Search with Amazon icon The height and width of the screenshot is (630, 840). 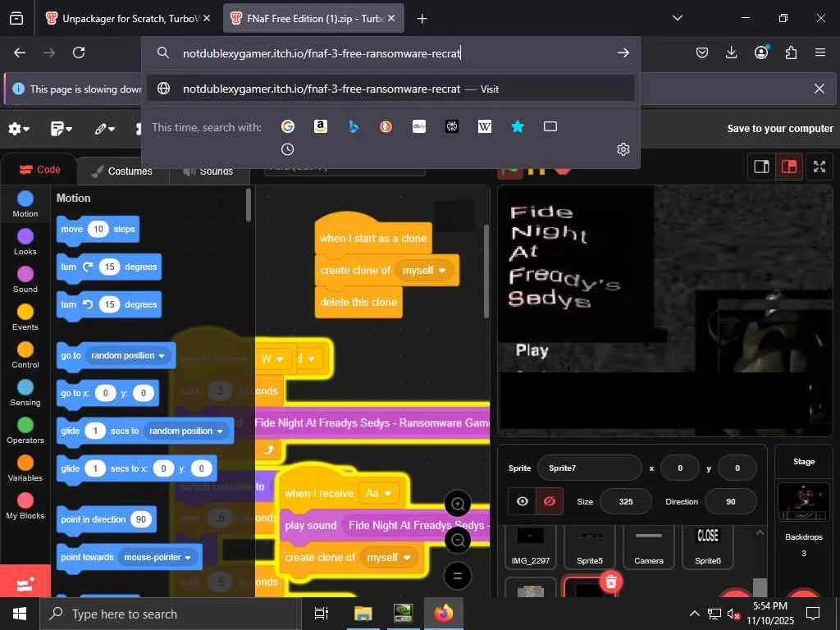[x=321, y=126]
